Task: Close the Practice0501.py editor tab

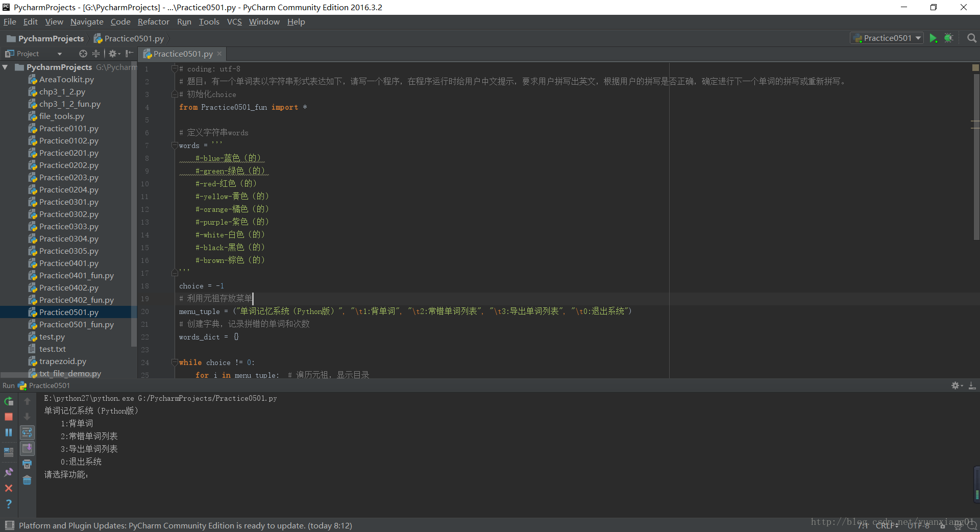Action: point(219,54)
